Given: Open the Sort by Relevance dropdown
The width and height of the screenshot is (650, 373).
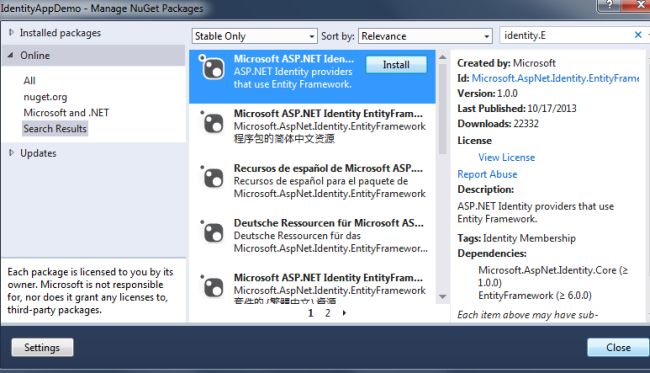Looking at the screenshot, I should [x=425, y=36].
